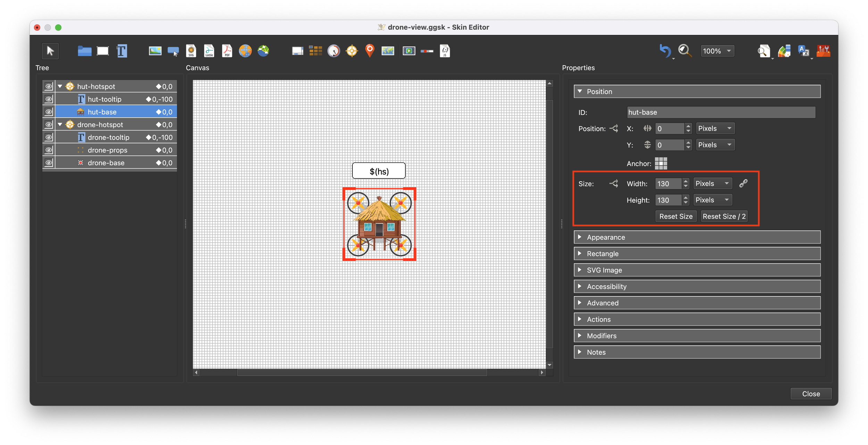Insert a PDF element
This screenshot has width=868, height=445.
click(227, 51)
